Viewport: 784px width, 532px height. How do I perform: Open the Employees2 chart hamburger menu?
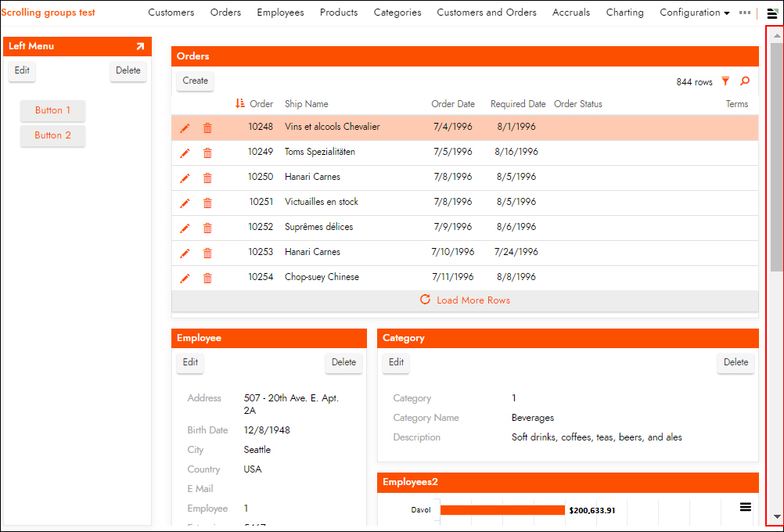click(746, 507)
